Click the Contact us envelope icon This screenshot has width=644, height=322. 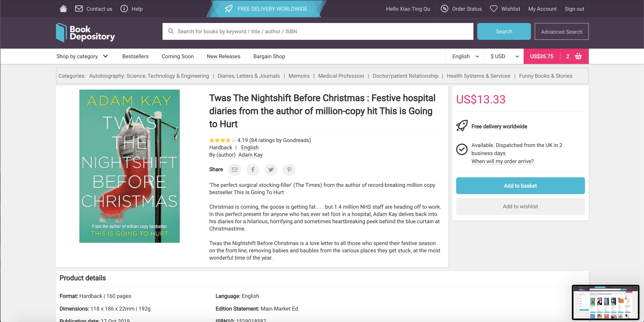79,9
